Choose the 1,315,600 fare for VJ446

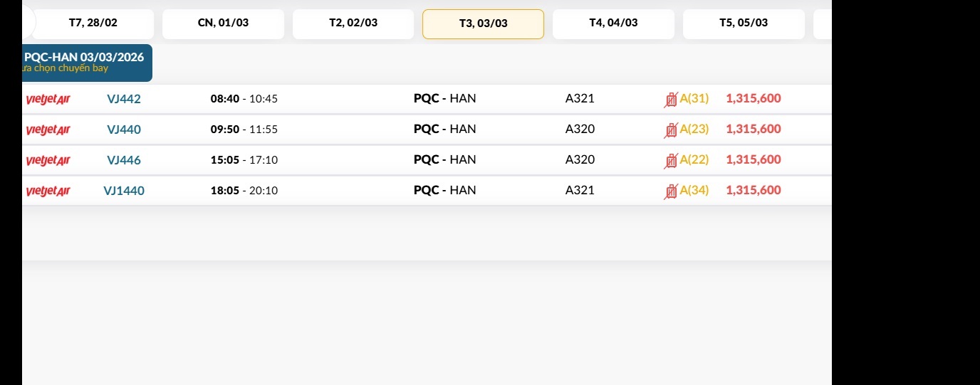coord(754,159)
